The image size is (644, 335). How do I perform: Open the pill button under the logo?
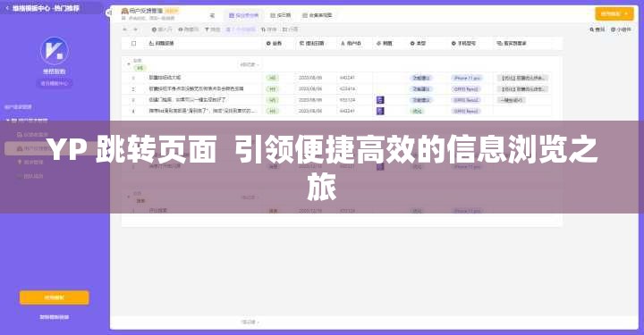pyautogui.click(x=55, y=83)
